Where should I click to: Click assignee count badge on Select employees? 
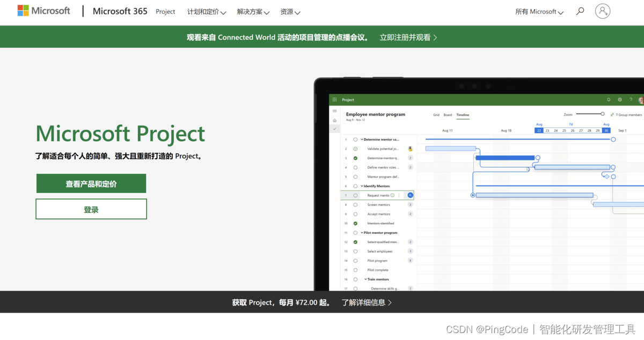[411, 251]
